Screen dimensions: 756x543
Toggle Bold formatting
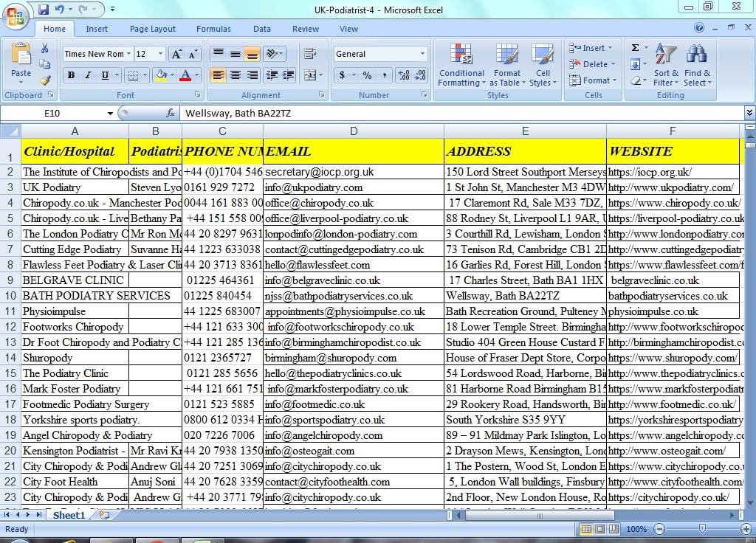[x=72, y=75]
